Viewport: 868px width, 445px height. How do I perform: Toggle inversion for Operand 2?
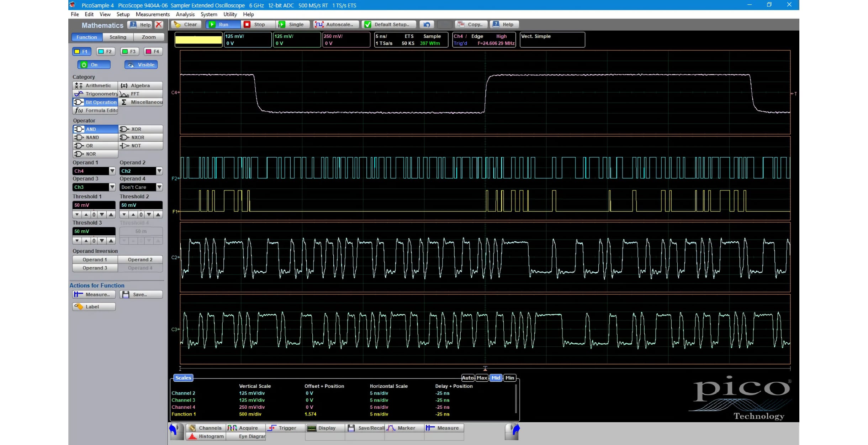140,260
